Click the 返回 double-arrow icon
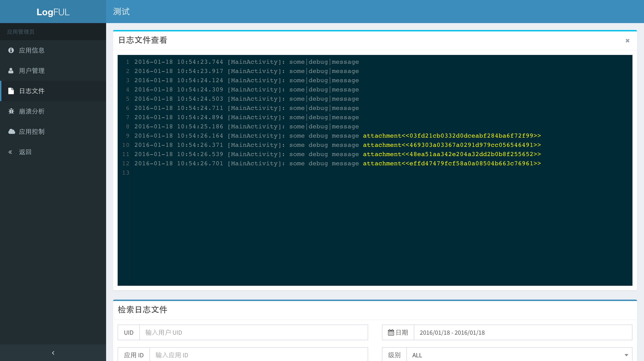This screenshot has width=644, height=361. [x=10, y=152]
